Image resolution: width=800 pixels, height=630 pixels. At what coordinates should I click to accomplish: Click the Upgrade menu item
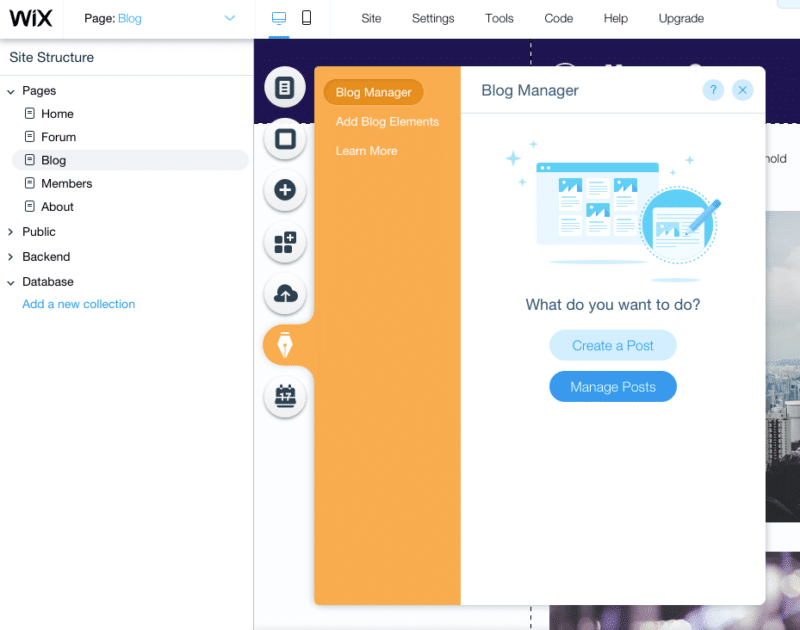point(681,18)
